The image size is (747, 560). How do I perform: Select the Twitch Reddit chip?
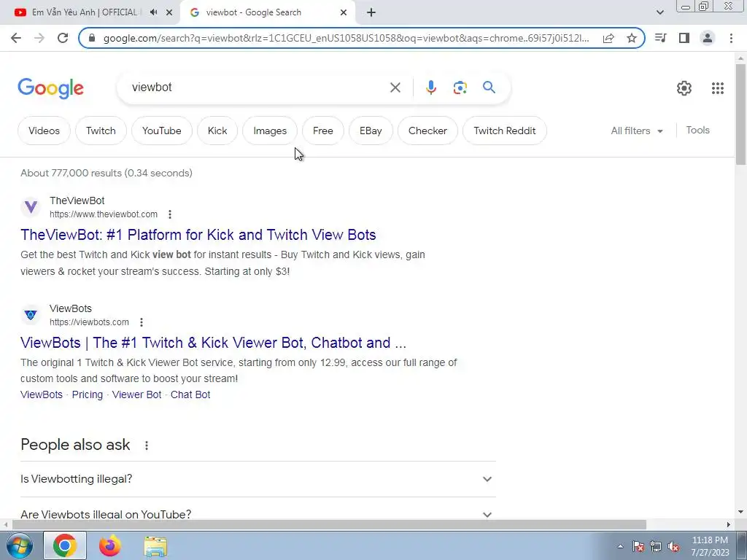point(505,131)
